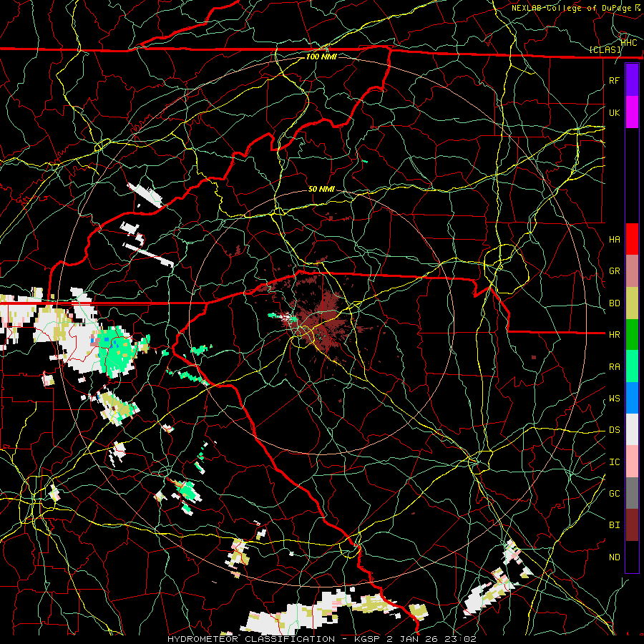Click the IC pink legend color block
The image size is (644, 644).
tap(632, 462)
